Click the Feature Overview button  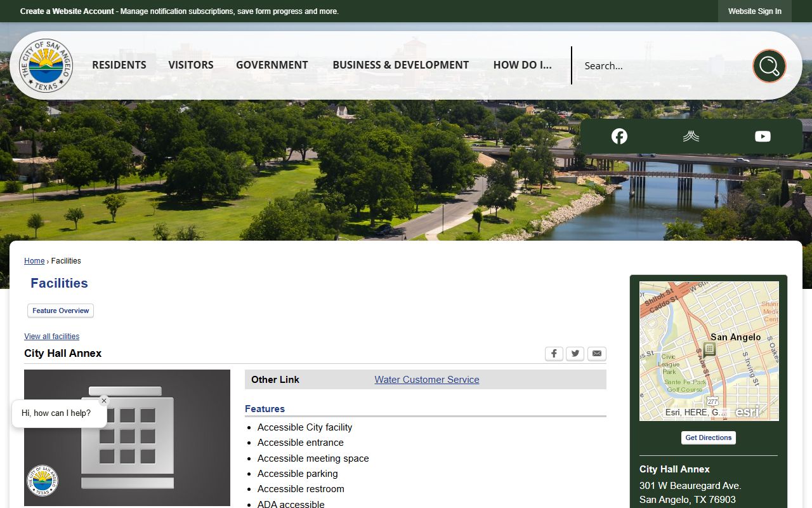(61, 311)
